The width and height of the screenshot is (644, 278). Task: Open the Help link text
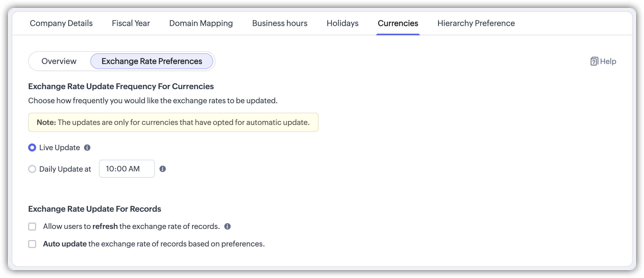tap(608, 61)
